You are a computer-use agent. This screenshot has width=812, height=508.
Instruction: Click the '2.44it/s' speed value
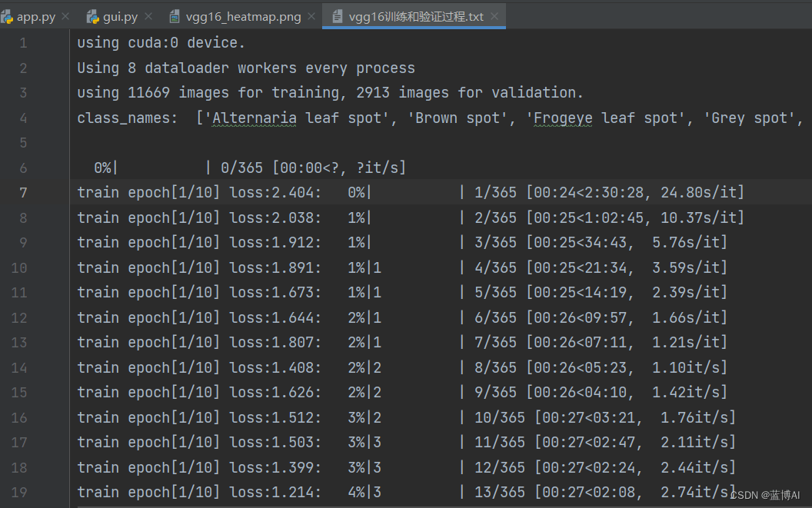(694, 467)
